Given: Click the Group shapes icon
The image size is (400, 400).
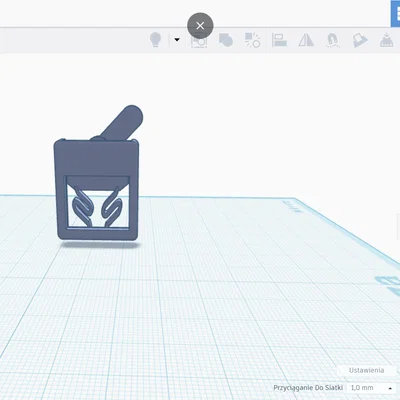Looking at the screenshot, I should [226, 40].
